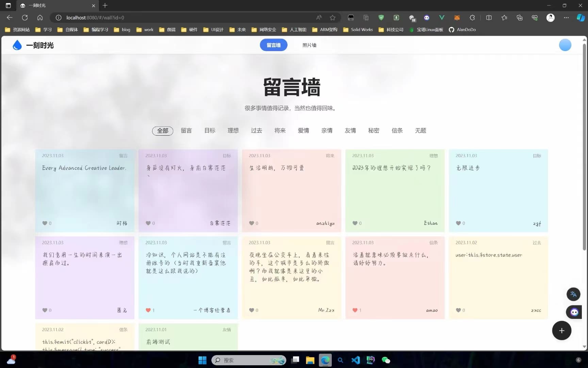Viewport: 588px width, 368px height.
Task: Open the browser settings ellipsis menu
Action: tap(566, 18)
